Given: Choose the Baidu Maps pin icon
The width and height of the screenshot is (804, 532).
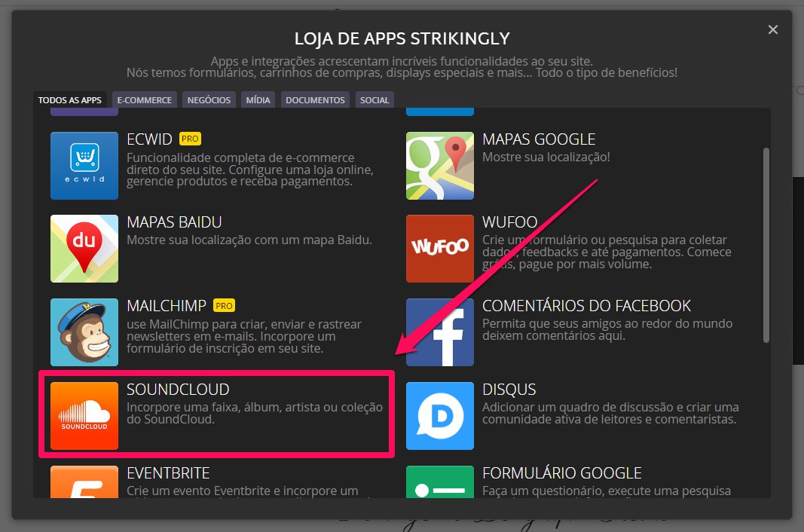Looking at the screenshot, I should pyautogui.click(x=84, y=249).
